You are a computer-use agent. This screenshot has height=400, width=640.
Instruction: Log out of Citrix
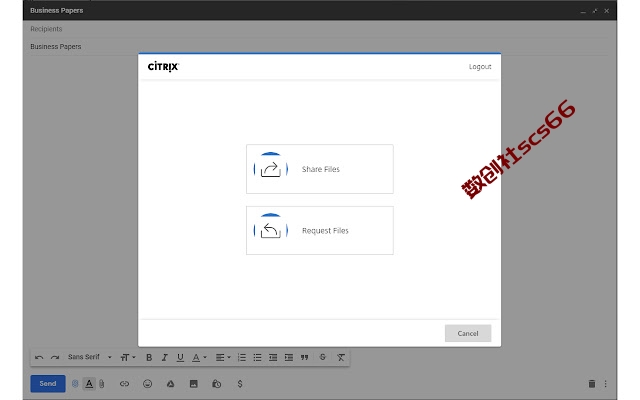(480, 67)
